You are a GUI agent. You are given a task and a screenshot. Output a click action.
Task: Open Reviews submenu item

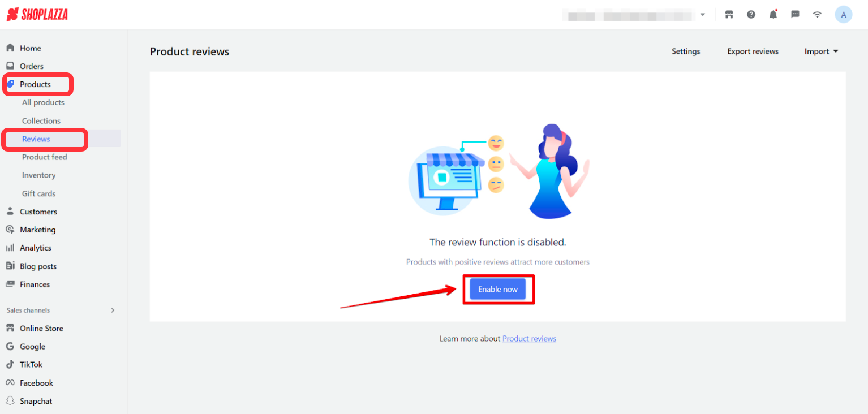pyautogui.click(x=36, y=139)
